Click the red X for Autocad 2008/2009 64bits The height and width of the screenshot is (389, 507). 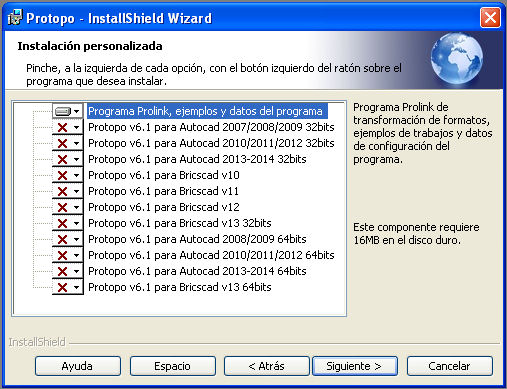pyautogui.click(x=63, y=239)
